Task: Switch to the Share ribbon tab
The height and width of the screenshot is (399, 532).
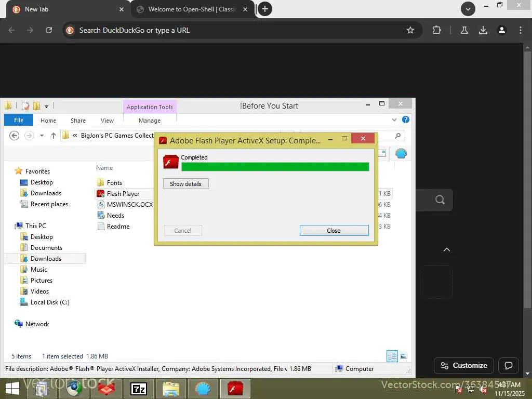Action: [78, 121]
